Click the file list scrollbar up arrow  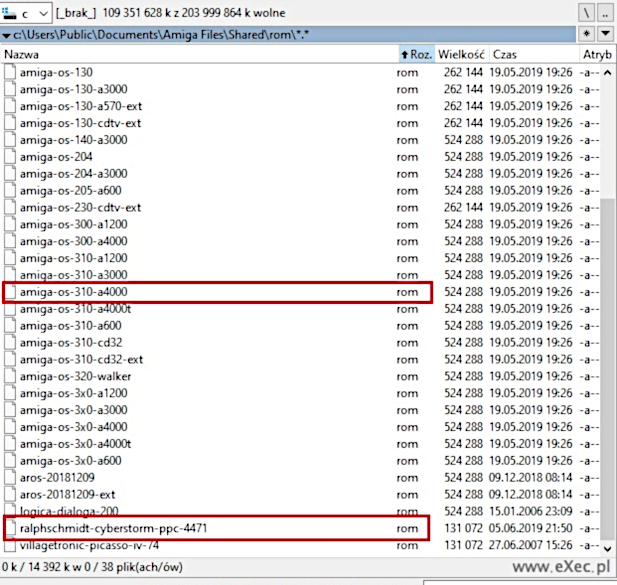608,73
